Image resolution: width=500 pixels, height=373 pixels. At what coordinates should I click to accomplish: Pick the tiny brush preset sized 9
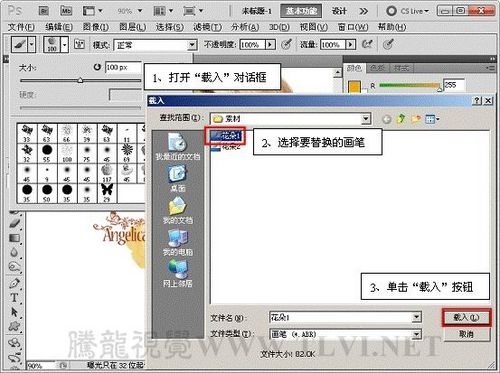point(47,173)
